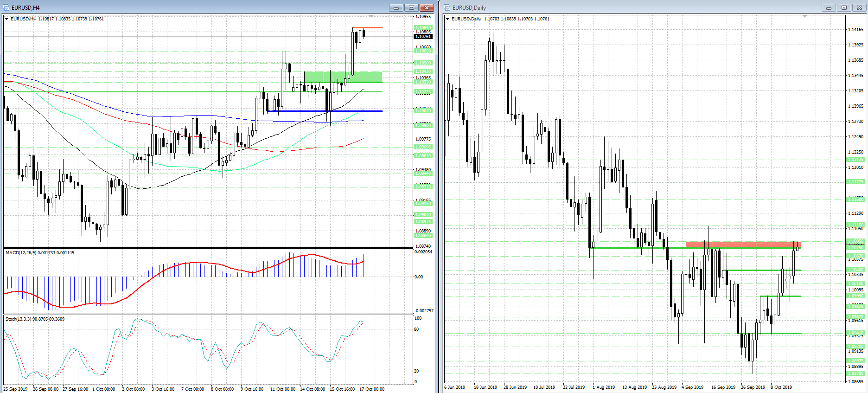Select the orange line above H4 candles

(367, 28)
